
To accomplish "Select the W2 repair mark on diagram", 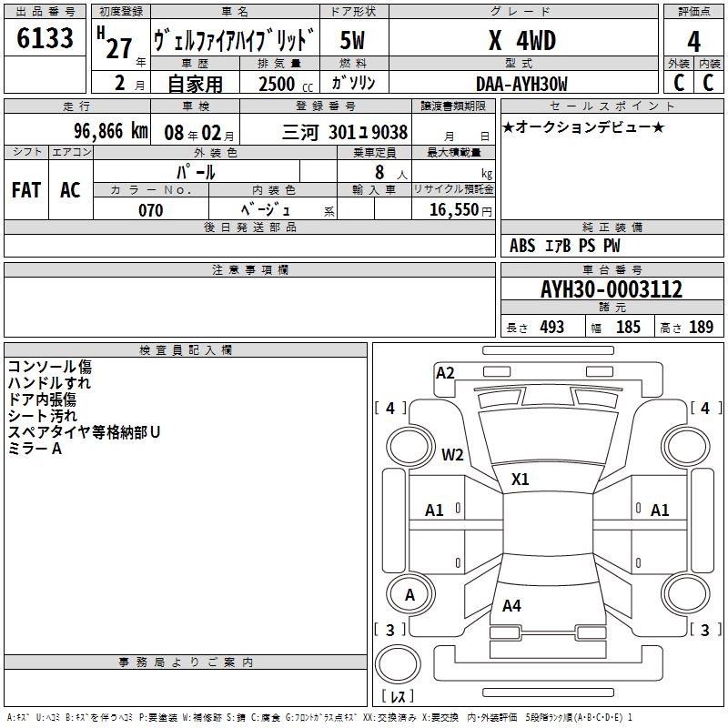I will click(x=452, y=454).
